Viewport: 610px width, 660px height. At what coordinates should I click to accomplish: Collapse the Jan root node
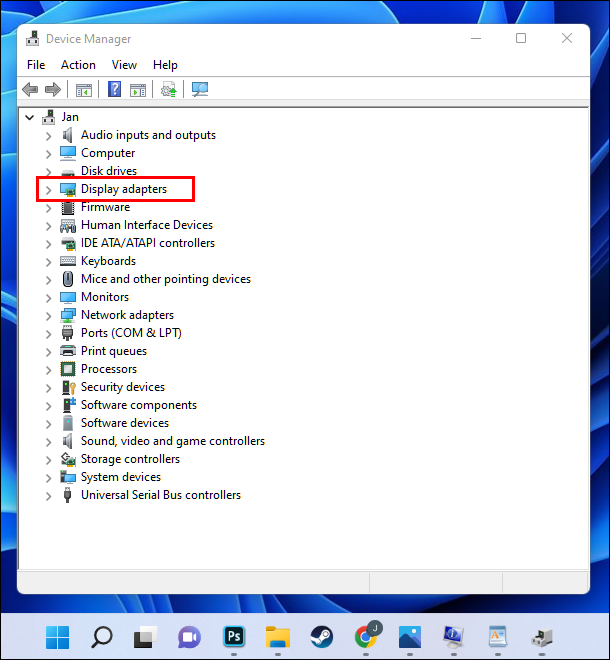[x=29, y=117]
